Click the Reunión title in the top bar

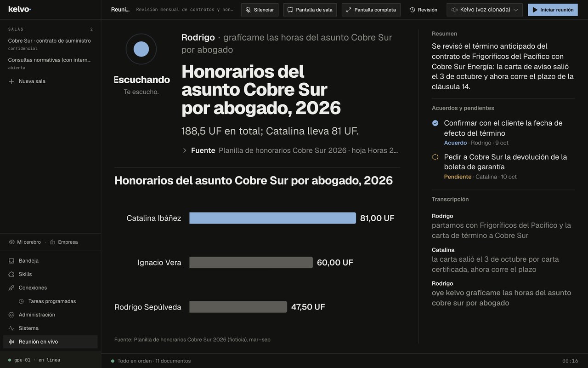click(x=120, y=10)
